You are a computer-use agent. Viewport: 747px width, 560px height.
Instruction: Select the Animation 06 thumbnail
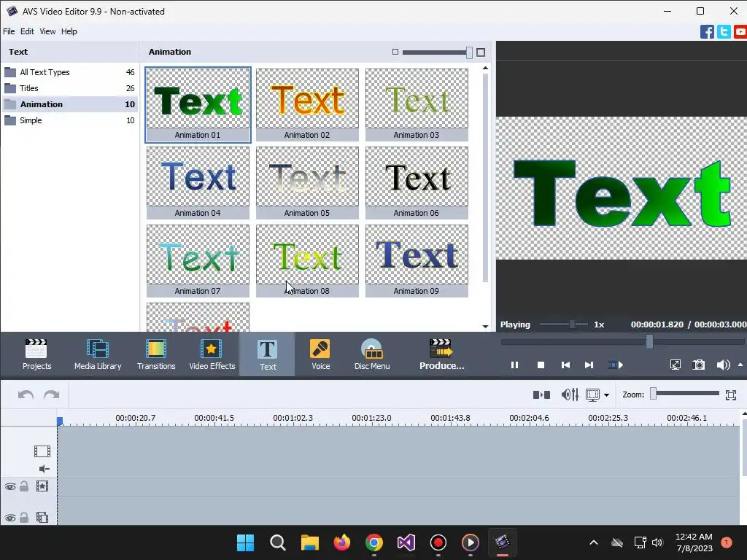417,183
